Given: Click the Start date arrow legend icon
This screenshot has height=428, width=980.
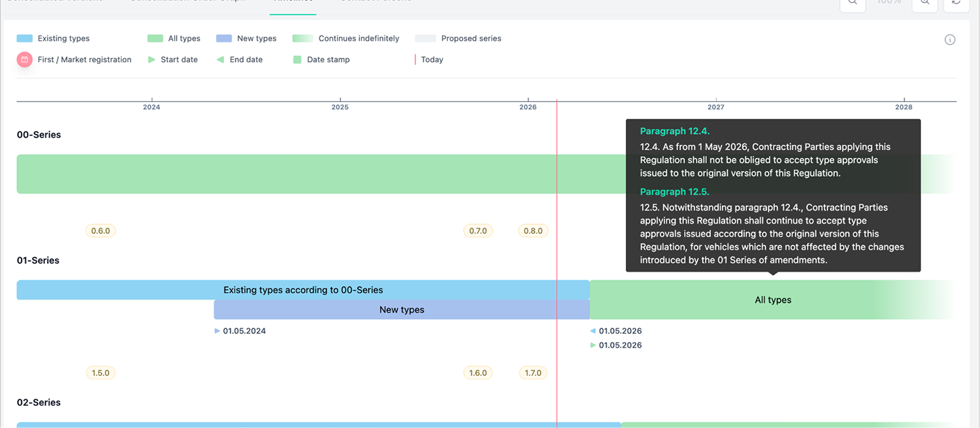Looking at the screenshot, I should click(151, 59).
